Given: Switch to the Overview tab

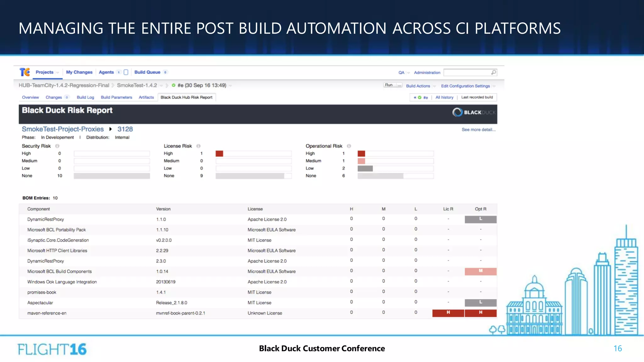Looking at the screenshot, I should click(x=31, y=97).
